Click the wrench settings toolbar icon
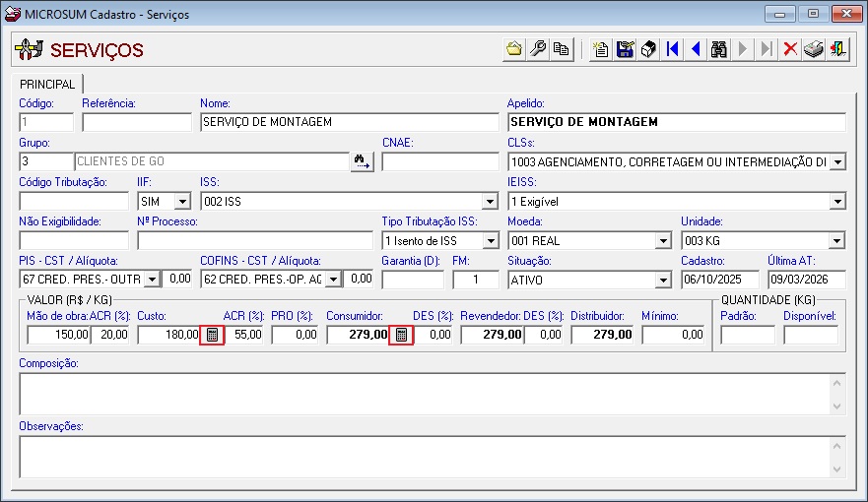 point(538,50)
